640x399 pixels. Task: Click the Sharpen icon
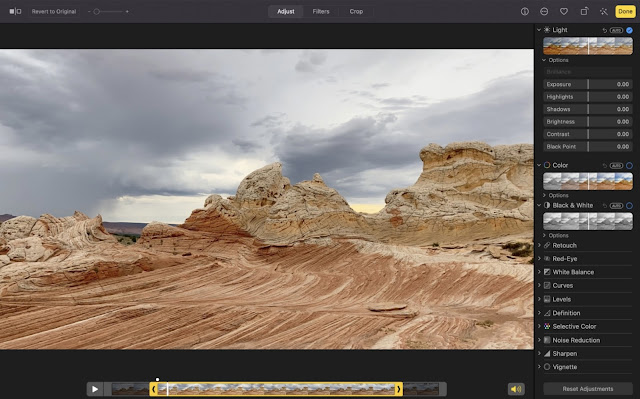pyautogui.click(x=547, y=353)
